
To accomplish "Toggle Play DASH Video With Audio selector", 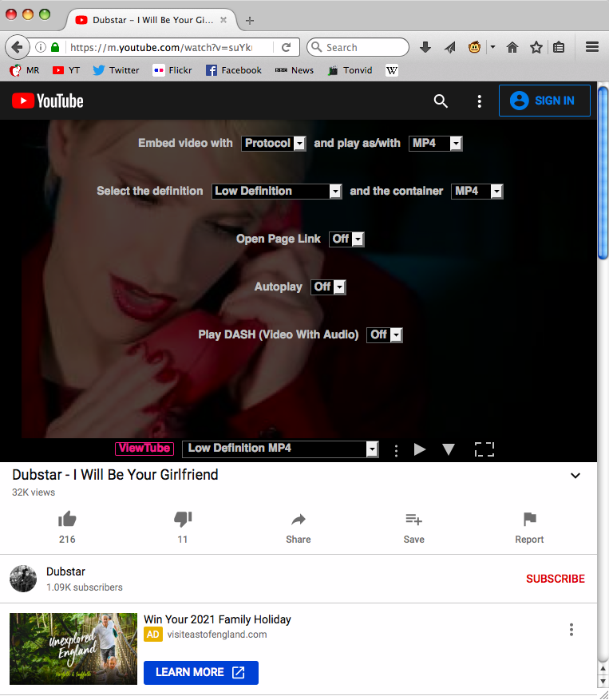I will point(385,334).
